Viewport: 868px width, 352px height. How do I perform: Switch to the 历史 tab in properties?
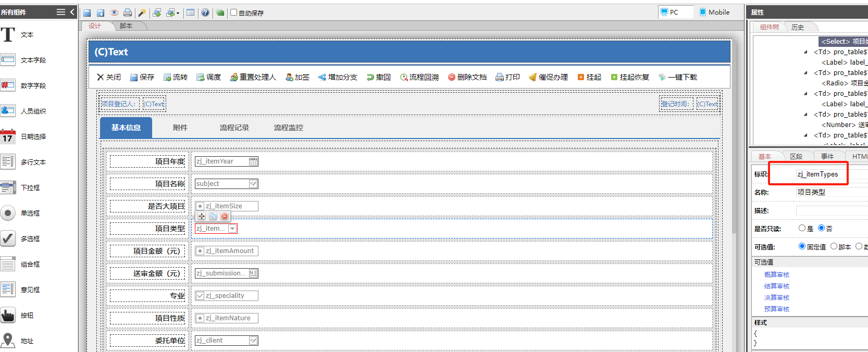[x=798, y=27]
